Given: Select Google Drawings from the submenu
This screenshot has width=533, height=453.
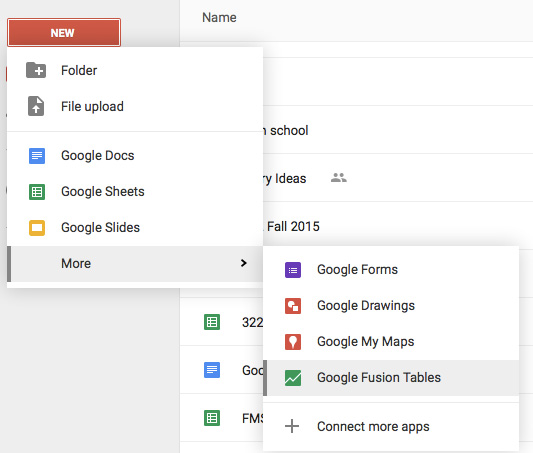Looking at the screenshot, I should 391,306.
